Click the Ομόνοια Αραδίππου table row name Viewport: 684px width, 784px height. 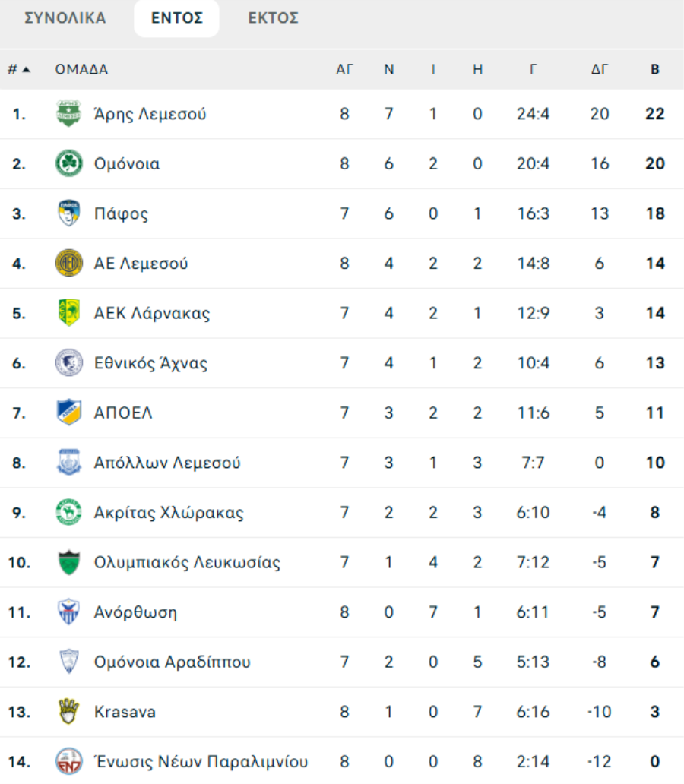click(172, 662)
